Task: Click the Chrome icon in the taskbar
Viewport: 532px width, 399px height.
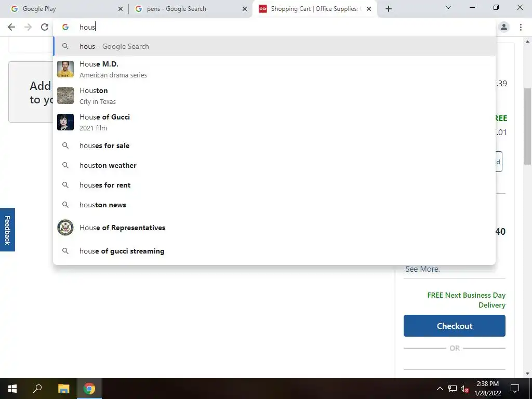Action: [89, 389]
